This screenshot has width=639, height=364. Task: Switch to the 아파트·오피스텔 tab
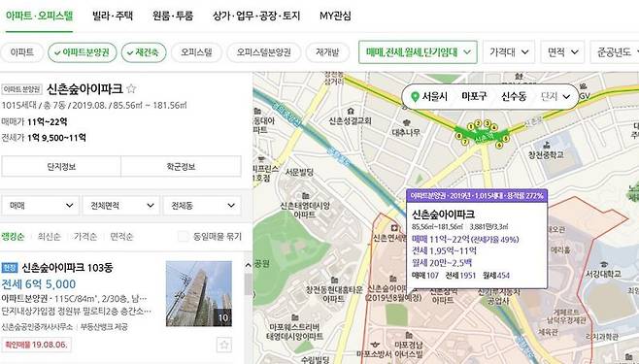point(39,16)
